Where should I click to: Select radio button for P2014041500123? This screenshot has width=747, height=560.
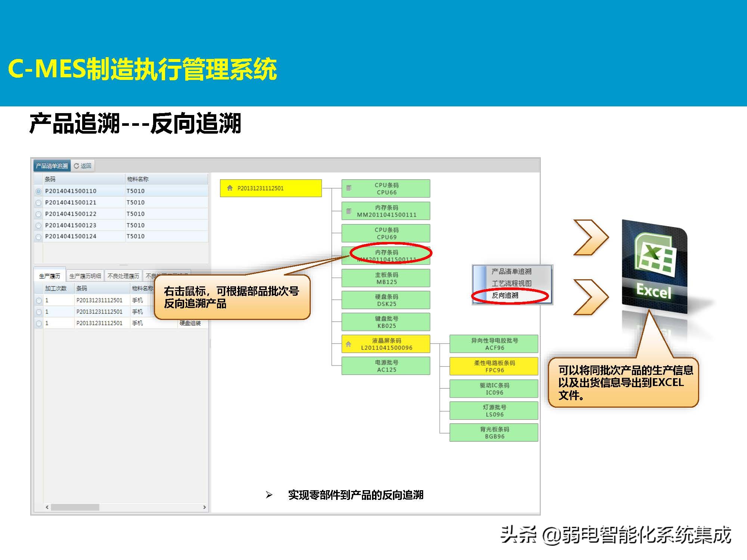pyautogui.click(x=38, y=225)
